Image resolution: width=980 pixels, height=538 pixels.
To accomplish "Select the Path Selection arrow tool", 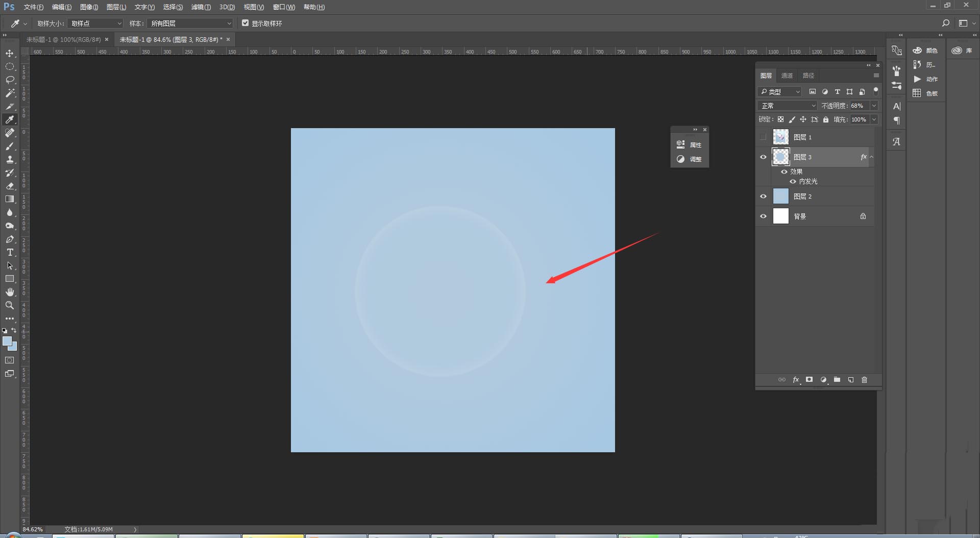I will (x=10, y=265).
